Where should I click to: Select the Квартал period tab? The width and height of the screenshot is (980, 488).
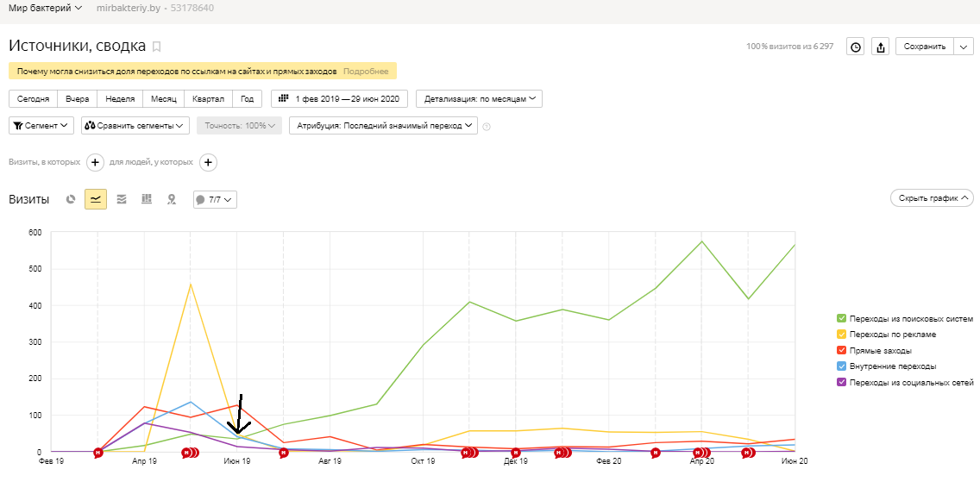(x=208, y=99)
